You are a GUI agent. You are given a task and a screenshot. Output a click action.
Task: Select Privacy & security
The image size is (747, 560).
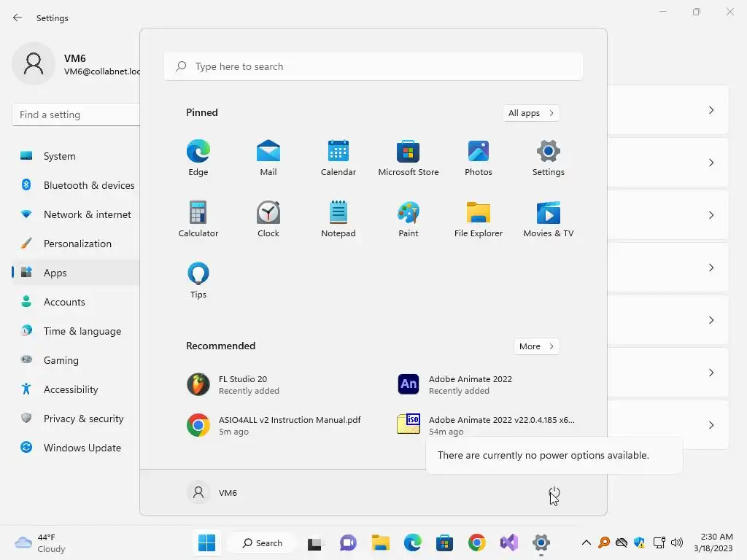point(76,419)
